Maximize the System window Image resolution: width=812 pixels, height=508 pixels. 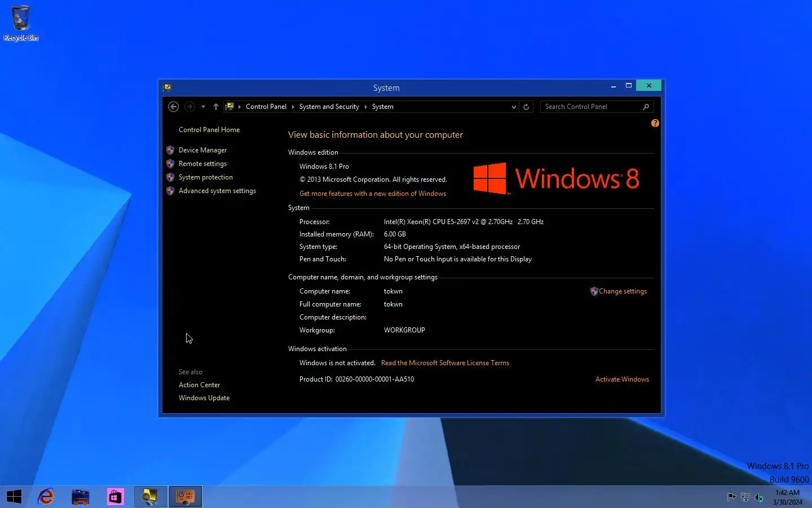[x=628, y=86]
